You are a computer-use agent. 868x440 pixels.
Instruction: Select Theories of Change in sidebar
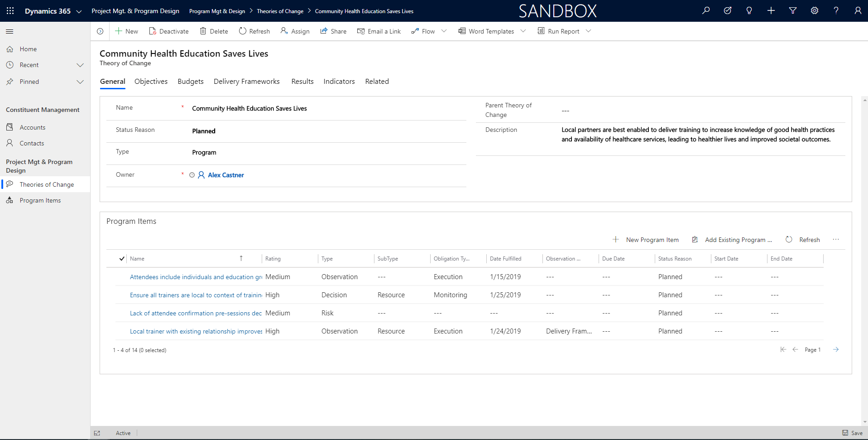(x=45, y=184)
